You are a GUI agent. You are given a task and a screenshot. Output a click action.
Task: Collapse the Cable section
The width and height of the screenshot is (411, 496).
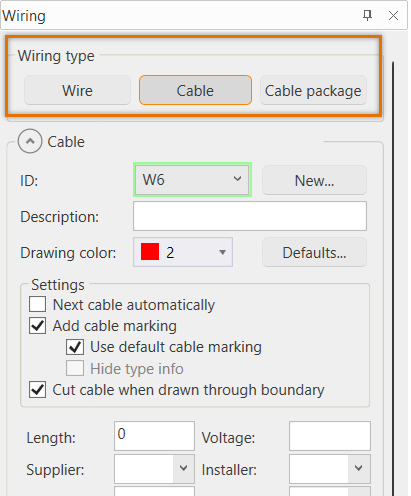30,141
